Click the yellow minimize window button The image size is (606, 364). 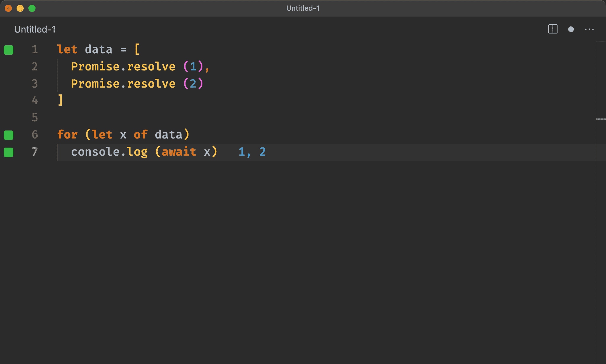coord(20,8)
